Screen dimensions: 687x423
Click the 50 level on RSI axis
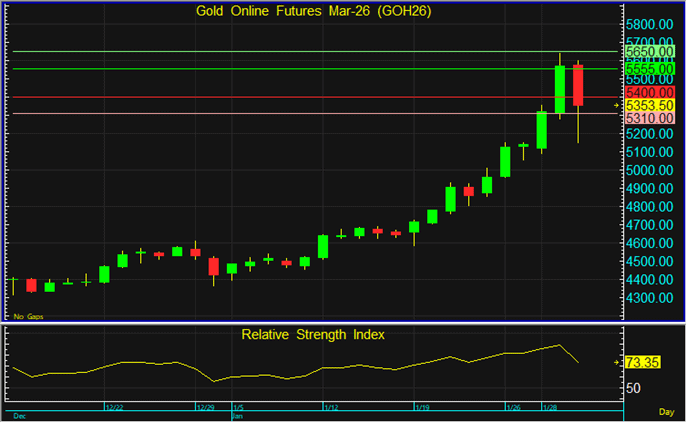pos(633,389)
